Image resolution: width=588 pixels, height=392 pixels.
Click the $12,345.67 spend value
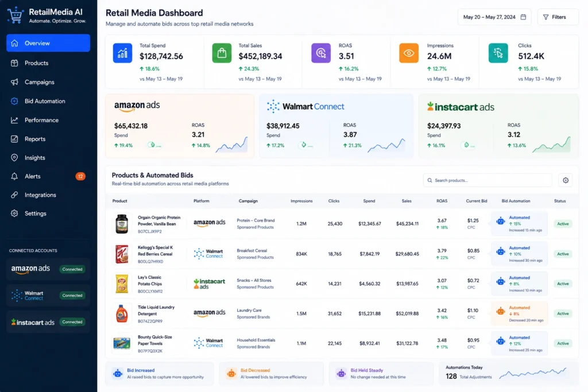click(369, 224)
